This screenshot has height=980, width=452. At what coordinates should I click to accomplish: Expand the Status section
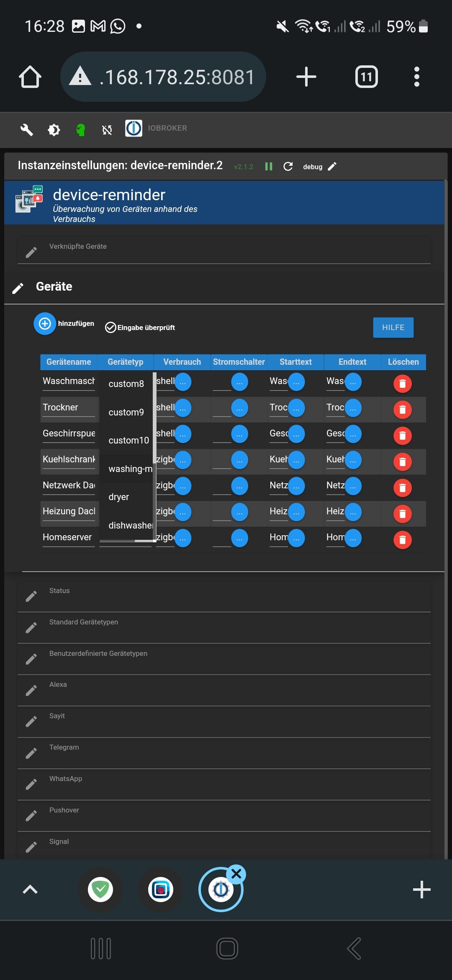224,596
